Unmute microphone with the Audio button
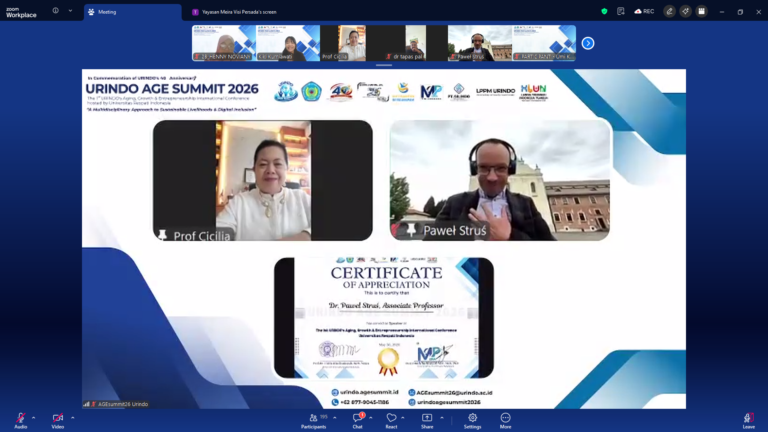This screenshot has width=768, height=432. 20,420
